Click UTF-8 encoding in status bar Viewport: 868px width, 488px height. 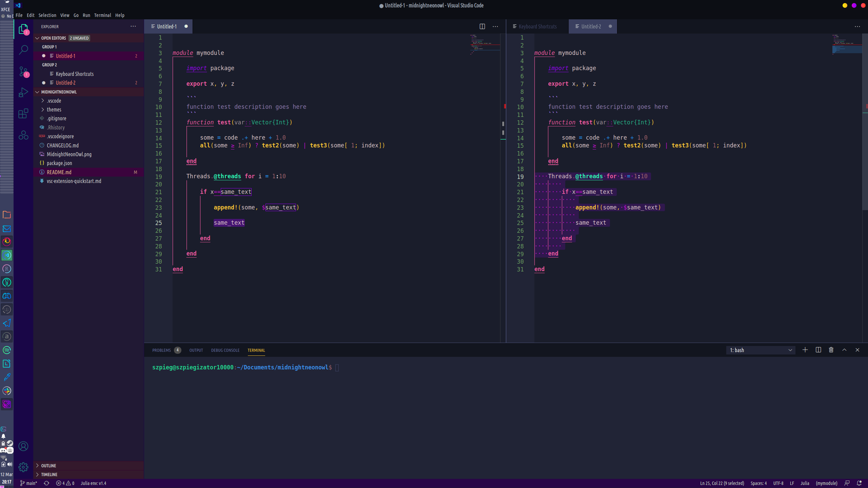[778, 483]
